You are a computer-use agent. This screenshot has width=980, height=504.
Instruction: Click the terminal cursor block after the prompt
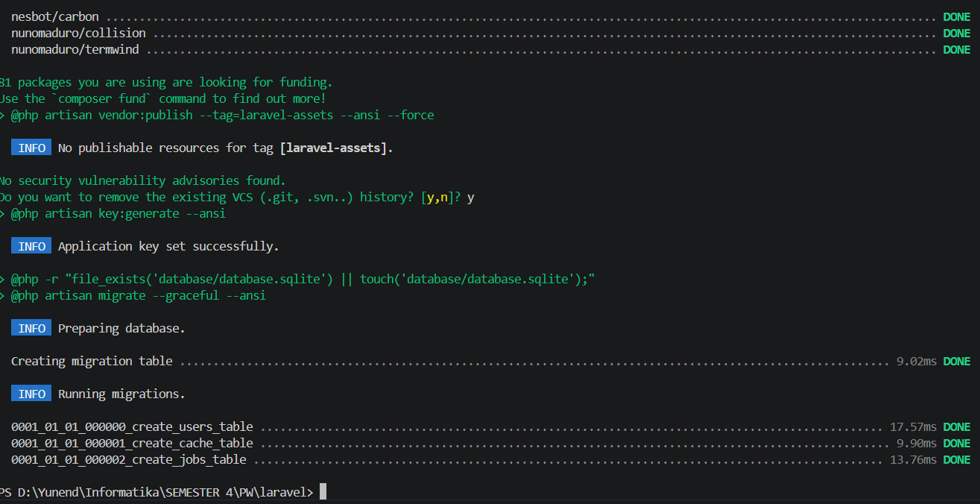(x=323, y=492)
